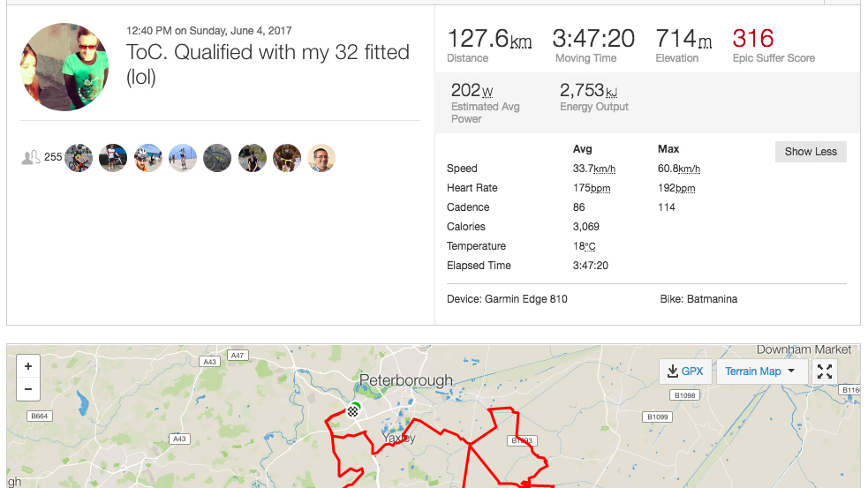Click the activity title text
This screenshot has width=868, height=488.
tap(268, 64)
